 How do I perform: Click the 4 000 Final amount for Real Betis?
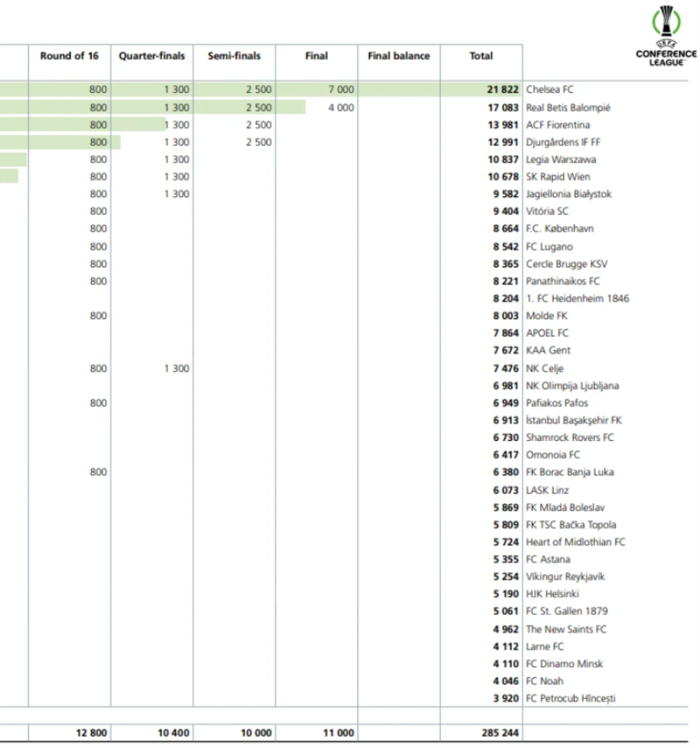(x=341, y=108)
